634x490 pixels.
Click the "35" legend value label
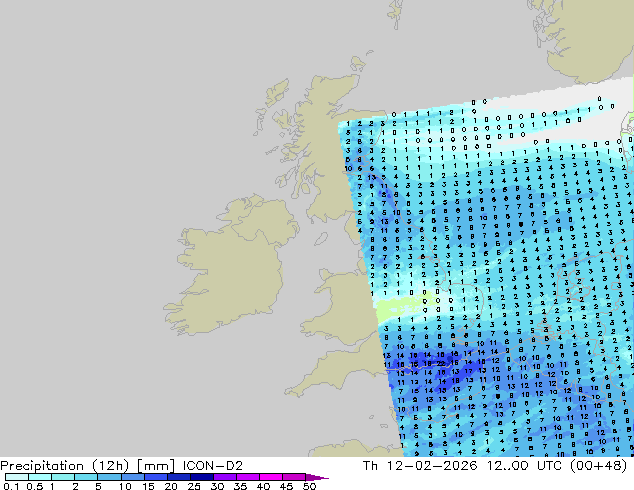pos(240,486)
